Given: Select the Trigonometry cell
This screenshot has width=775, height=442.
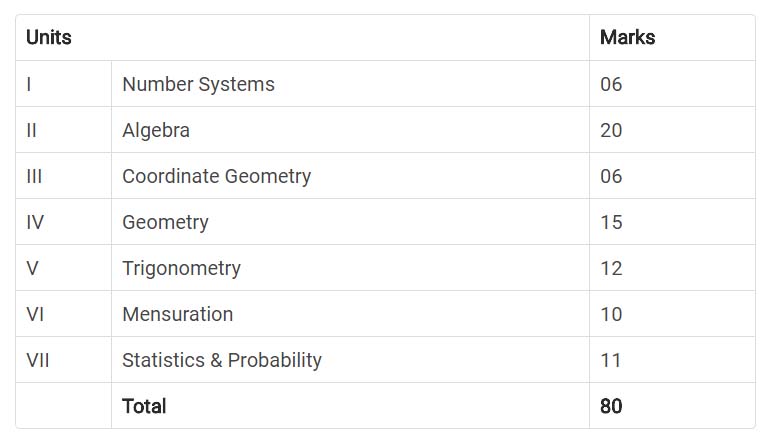Looking at the screenshot, I should (181, 268).
